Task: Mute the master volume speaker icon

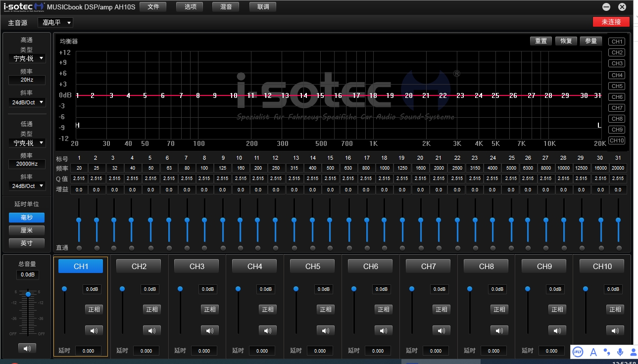Action: point(27,348)
